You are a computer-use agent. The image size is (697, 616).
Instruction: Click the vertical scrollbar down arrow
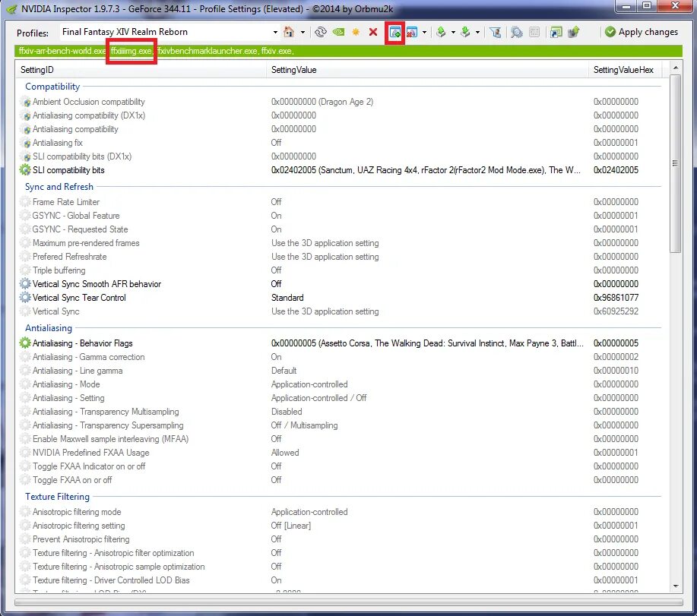675,586
